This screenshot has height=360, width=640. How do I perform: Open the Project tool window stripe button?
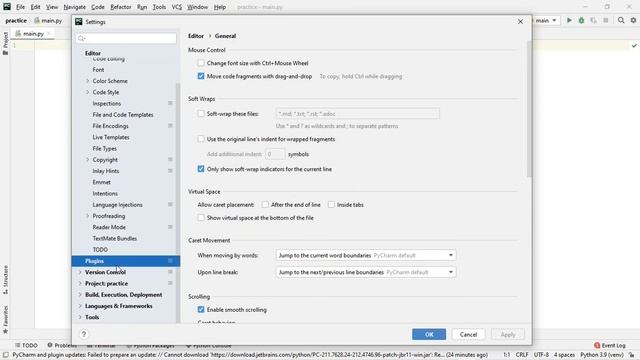click(5, 43)
